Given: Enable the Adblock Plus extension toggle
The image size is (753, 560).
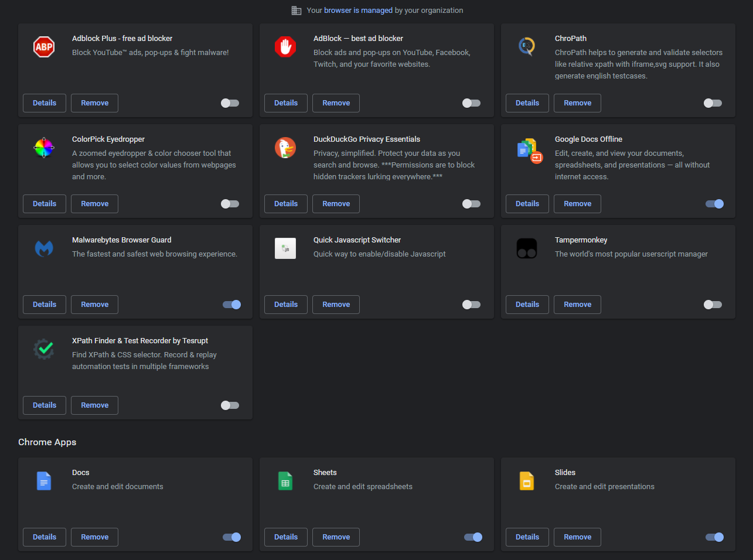Looking at the screenshot, I should point(230,103).
